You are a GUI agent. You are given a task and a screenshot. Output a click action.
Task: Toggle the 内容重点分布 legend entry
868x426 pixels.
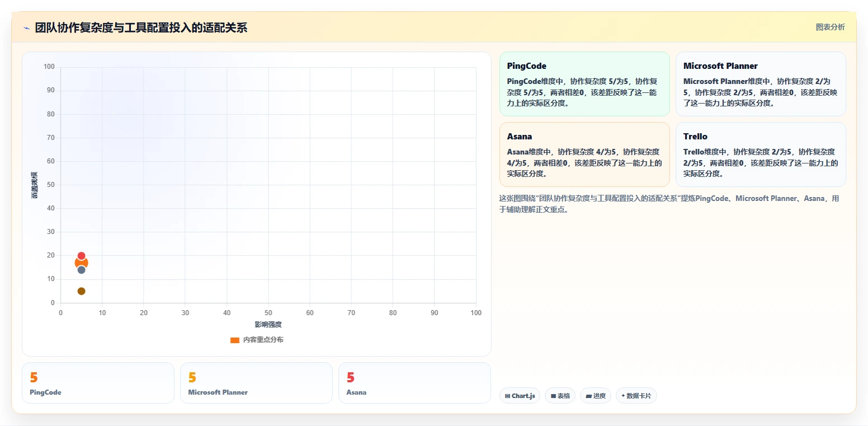(x=257, y=340)
